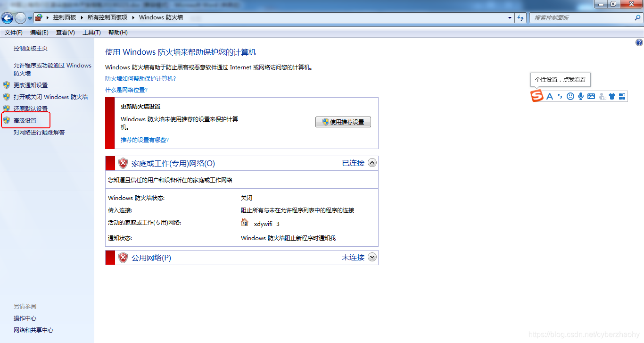
Task: Click red shield icon for 公用网络
Action: [x=123, y=258]
